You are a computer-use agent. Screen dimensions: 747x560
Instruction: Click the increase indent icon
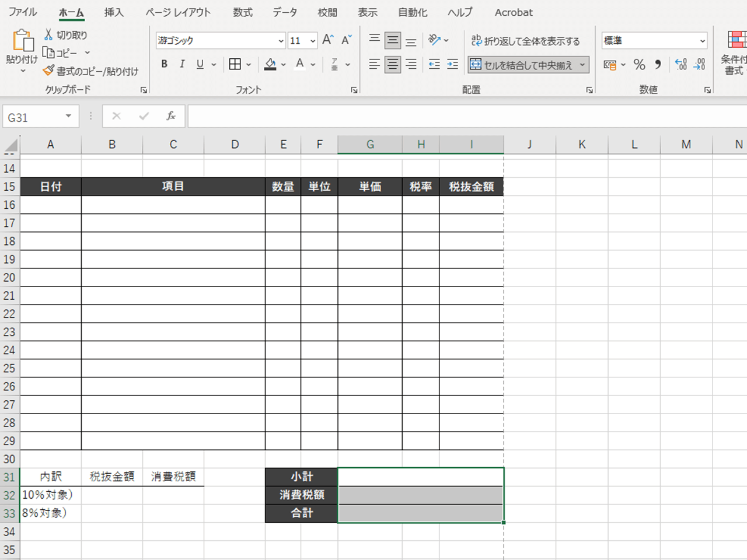point(452,64)
